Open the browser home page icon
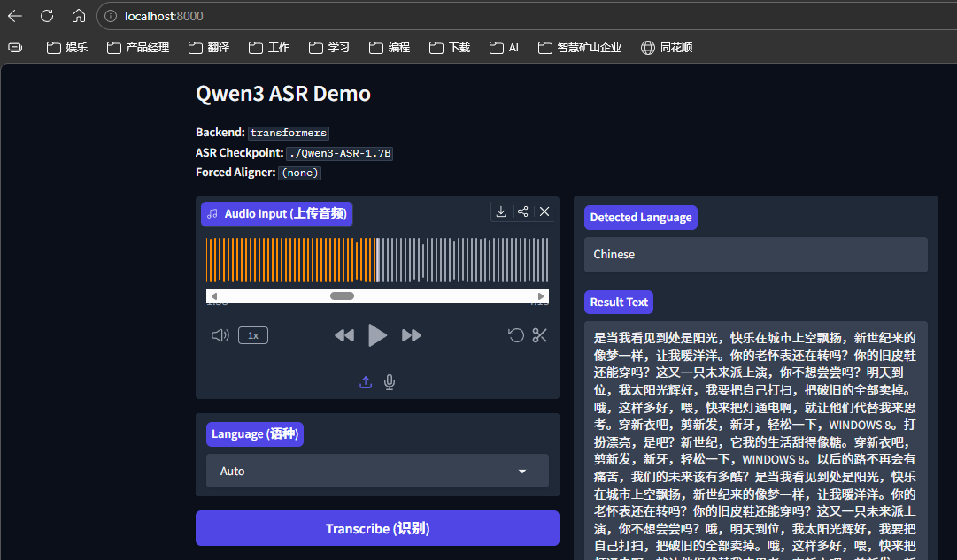This screenshot has height=560, width=957. pos(79,16)
